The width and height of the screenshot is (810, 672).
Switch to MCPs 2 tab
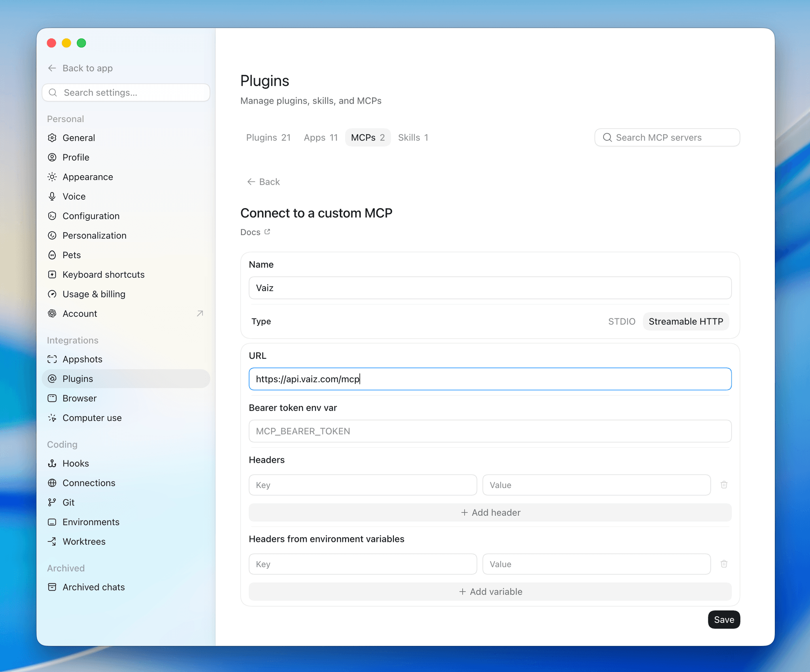pyautogui.click(x=368, y=137)
